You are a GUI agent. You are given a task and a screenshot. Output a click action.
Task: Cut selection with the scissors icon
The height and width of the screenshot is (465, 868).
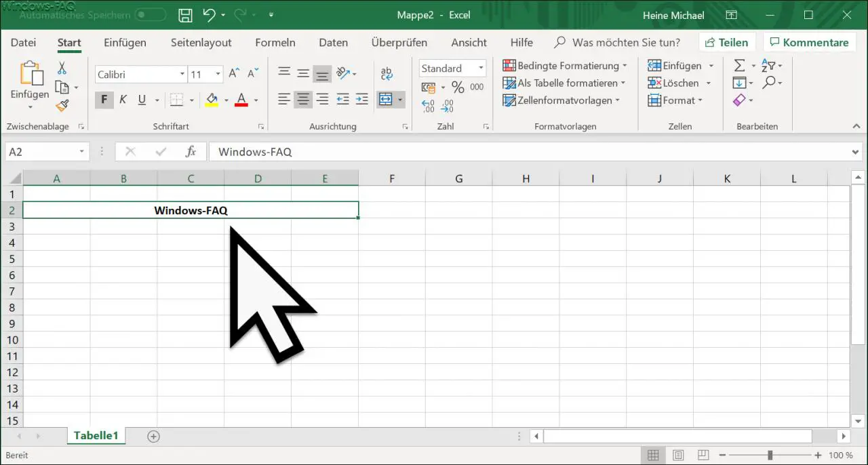[x=62, y=68]
